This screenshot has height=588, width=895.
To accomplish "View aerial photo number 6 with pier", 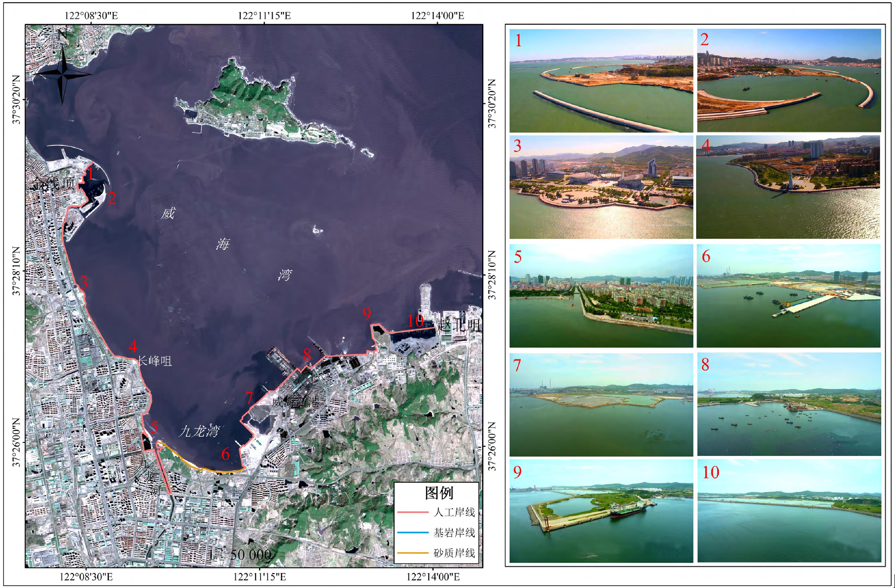I will pyautogui.click(x=789, y=296).
